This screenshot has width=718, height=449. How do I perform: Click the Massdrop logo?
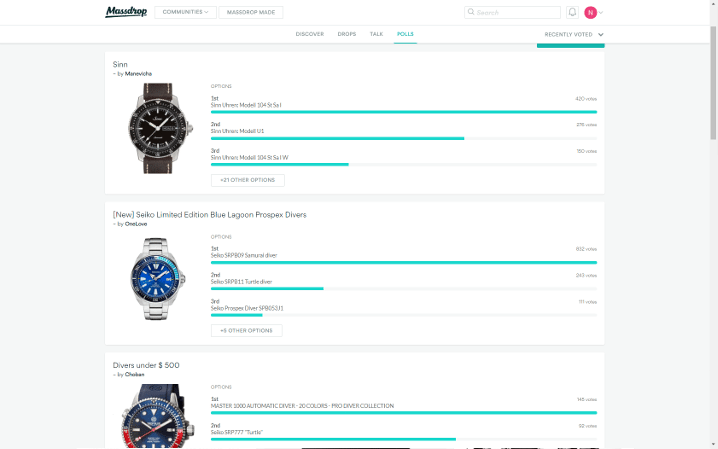[126, 11]
